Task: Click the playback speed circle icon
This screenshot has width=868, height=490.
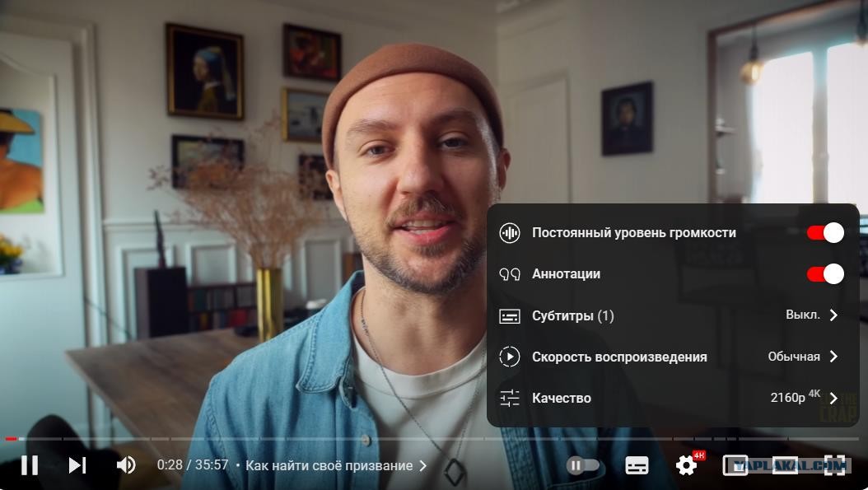Action: click(x=509, y=357)
